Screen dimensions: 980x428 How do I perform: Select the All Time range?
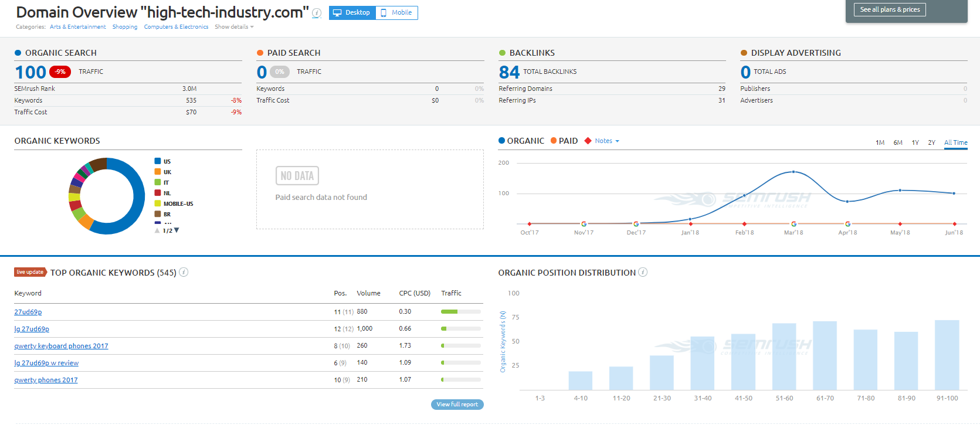(x=956, y=142)
